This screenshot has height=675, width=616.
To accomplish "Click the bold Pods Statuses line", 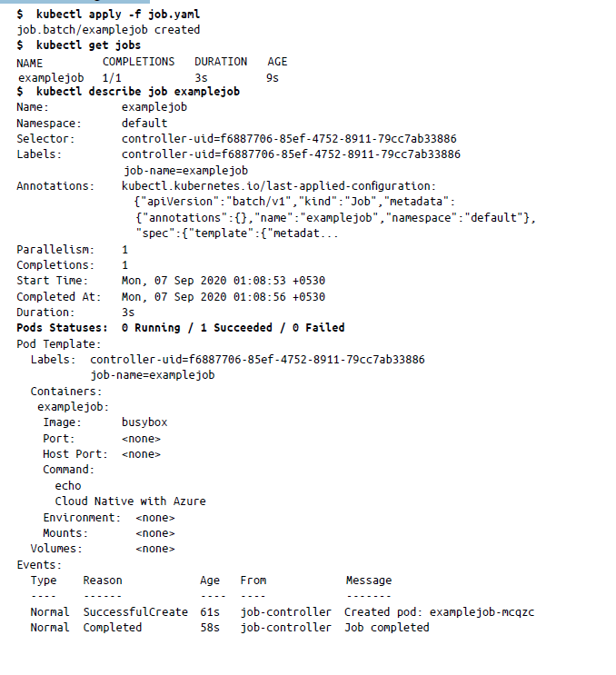I will (181, 327).
